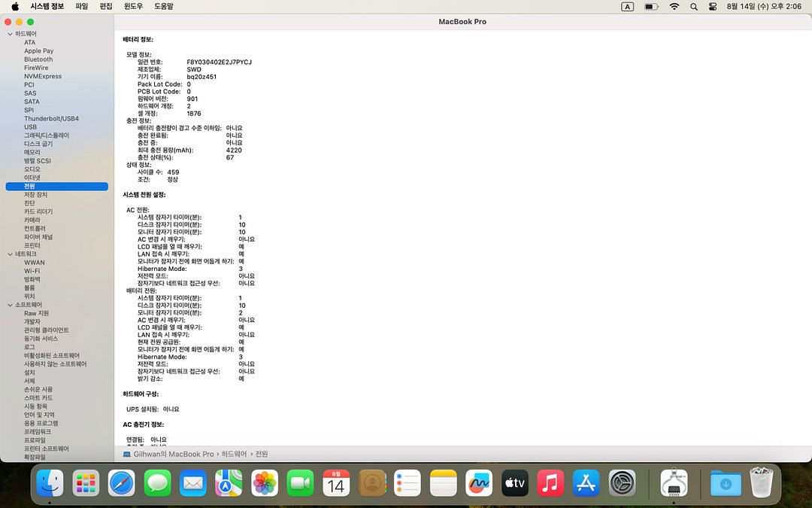Viewport: 812px width, 508px height.
Task: Click 기기 이름 value bq20z451
Action: pos(201,77)
